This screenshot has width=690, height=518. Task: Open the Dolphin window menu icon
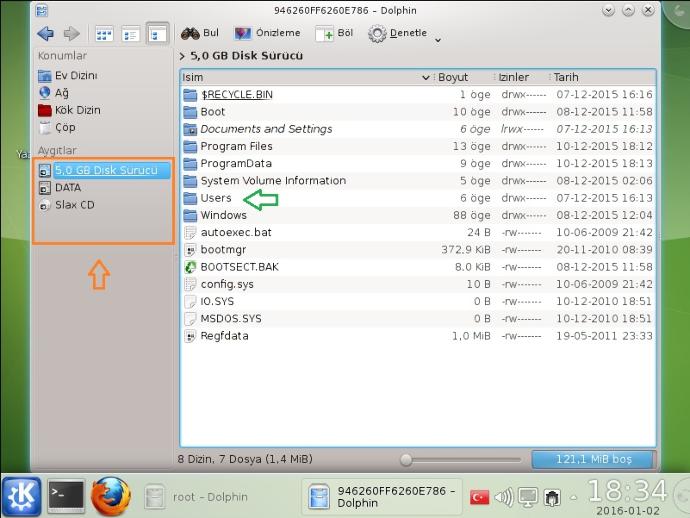tap(41, 10)
